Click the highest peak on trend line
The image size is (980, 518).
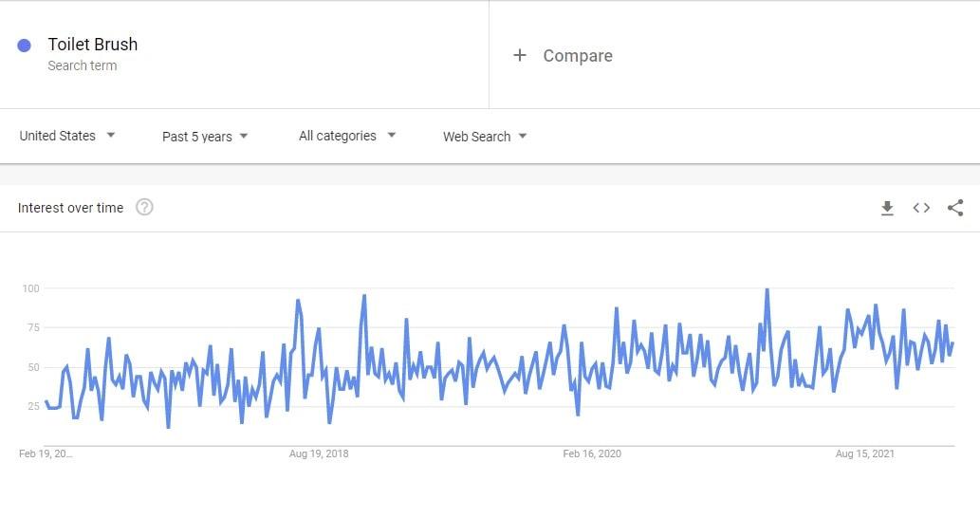click(767, 290)
